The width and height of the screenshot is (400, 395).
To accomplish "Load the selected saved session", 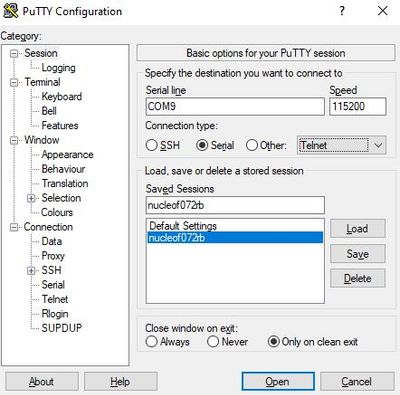I will click(357, 229).
